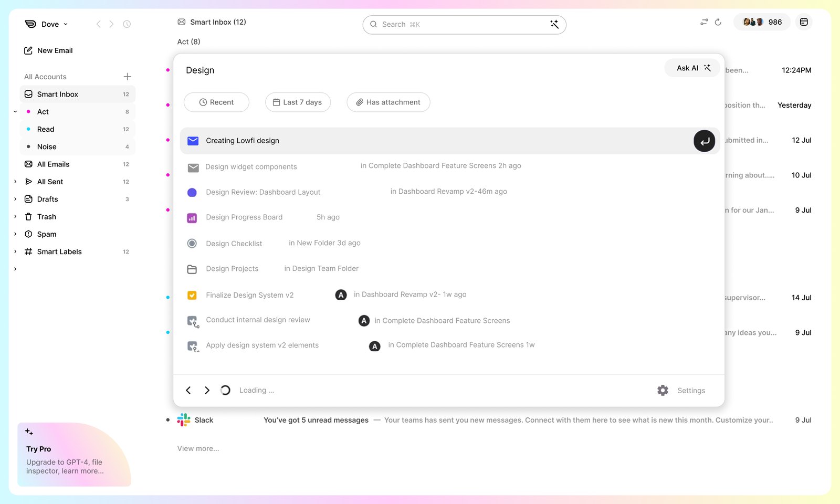The image size is (840, 504).
Task: Click Smart Inbox (12) header
Action: click(212, 22)
